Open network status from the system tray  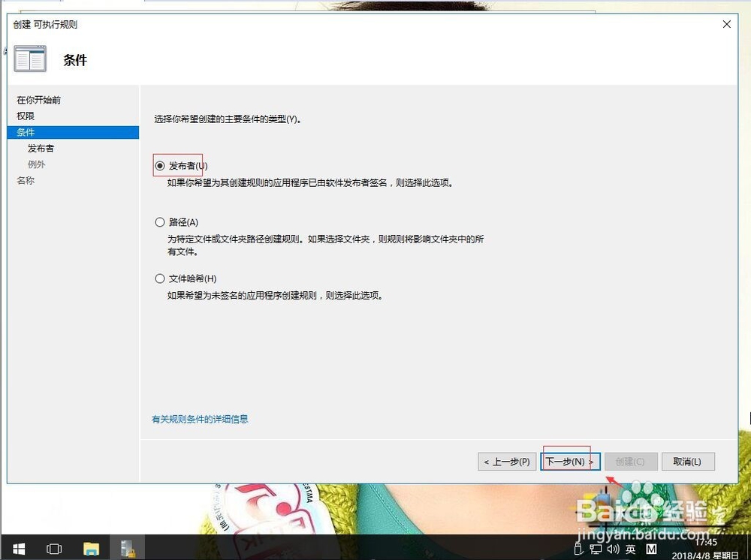click(x=594, y=548)
